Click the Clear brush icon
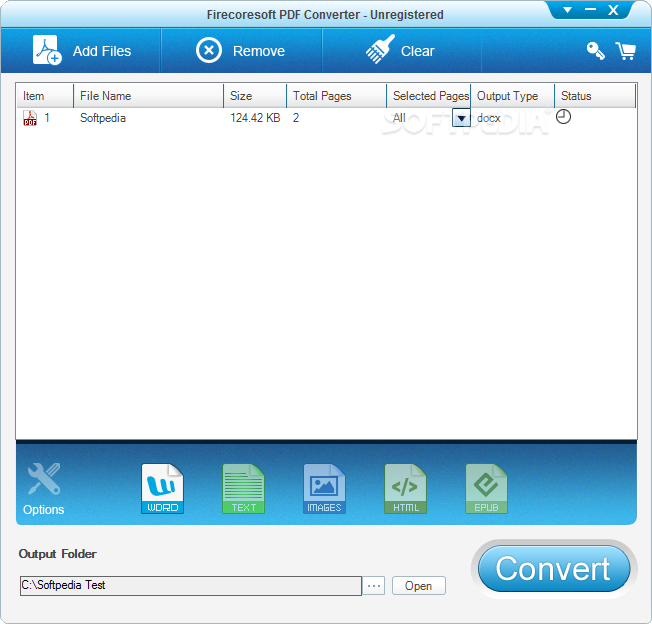 [380, 49]
